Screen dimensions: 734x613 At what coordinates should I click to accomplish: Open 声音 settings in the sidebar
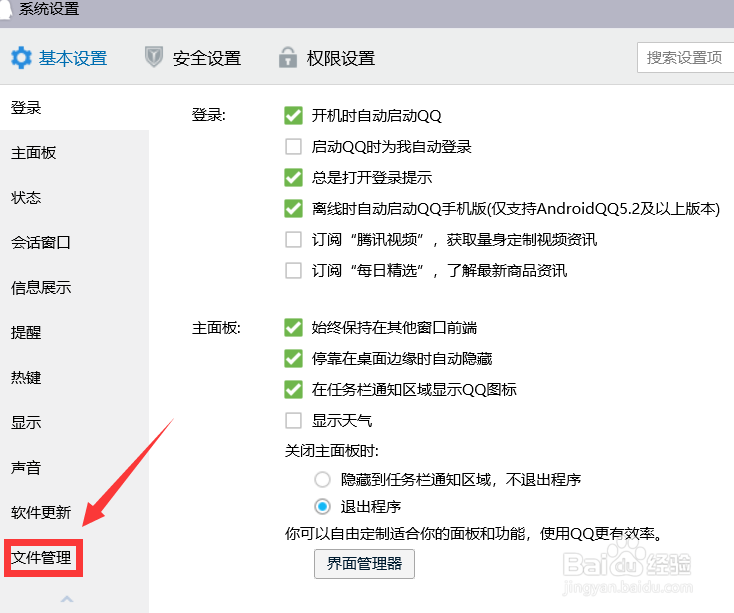click(x=26, y=467)
